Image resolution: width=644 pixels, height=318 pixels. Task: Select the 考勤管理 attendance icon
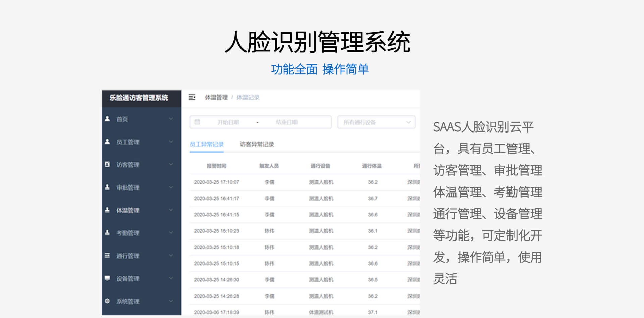pos(107,233)
